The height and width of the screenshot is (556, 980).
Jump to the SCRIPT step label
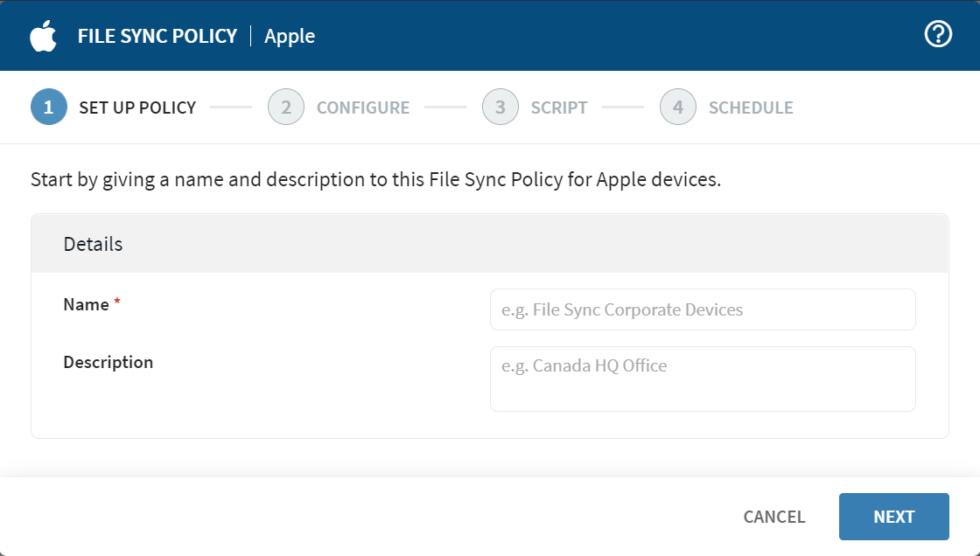pos(558,108)
